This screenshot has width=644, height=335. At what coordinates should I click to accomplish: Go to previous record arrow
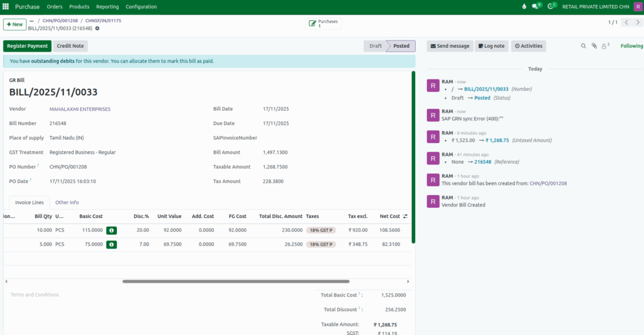(626, 22)
